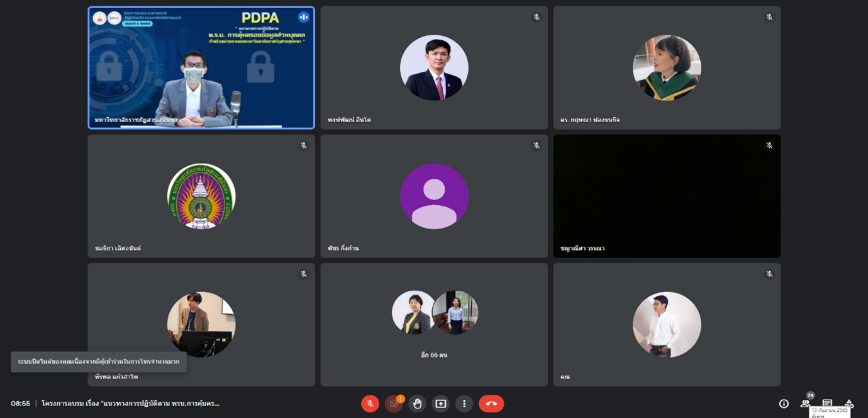Expand the 'อีก 66 คน' other participants tile
The width and height of the screenshot is (868, 418).
point(434,324)
